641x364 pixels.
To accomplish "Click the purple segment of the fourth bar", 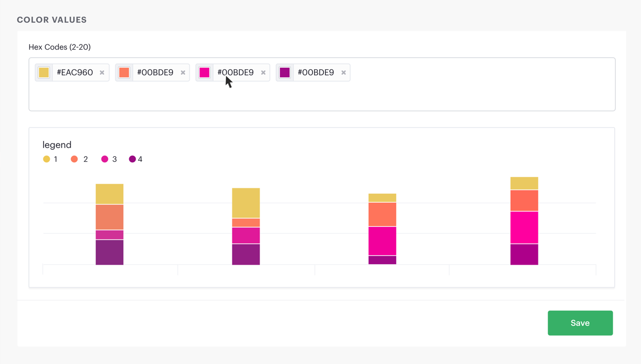I will [x=524, y=255].
